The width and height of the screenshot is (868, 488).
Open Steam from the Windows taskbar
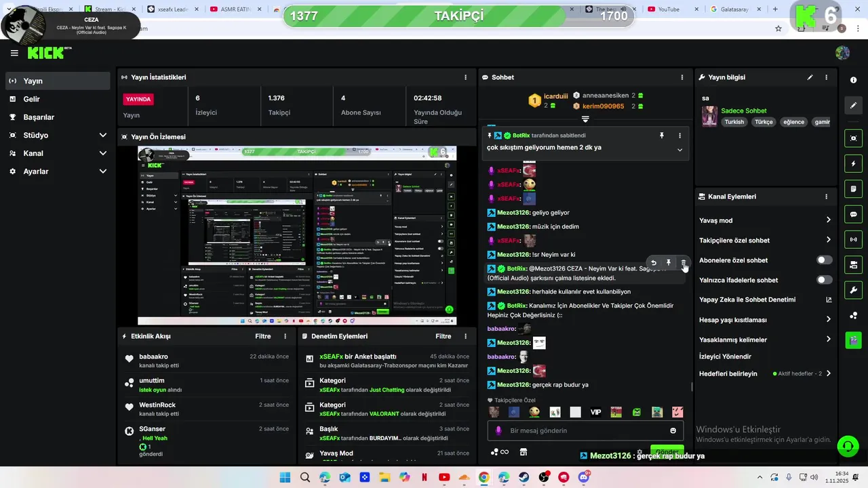[x=524, y=477]
